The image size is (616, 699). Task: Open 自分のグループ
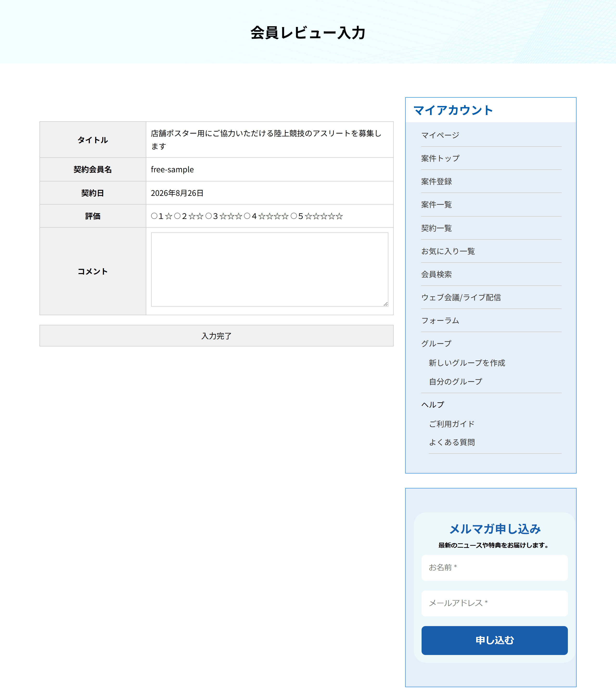click(x=456, y=382)
